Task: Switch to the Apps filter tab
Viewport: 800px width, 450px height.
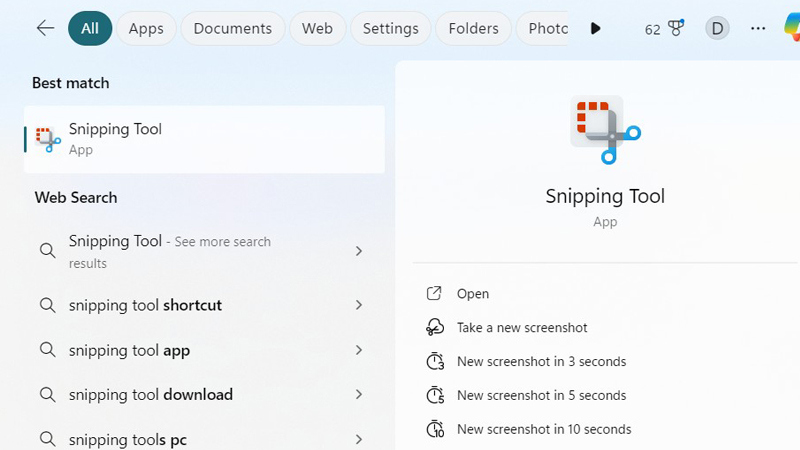Action: pyautogui.click(x=146, y=28)
